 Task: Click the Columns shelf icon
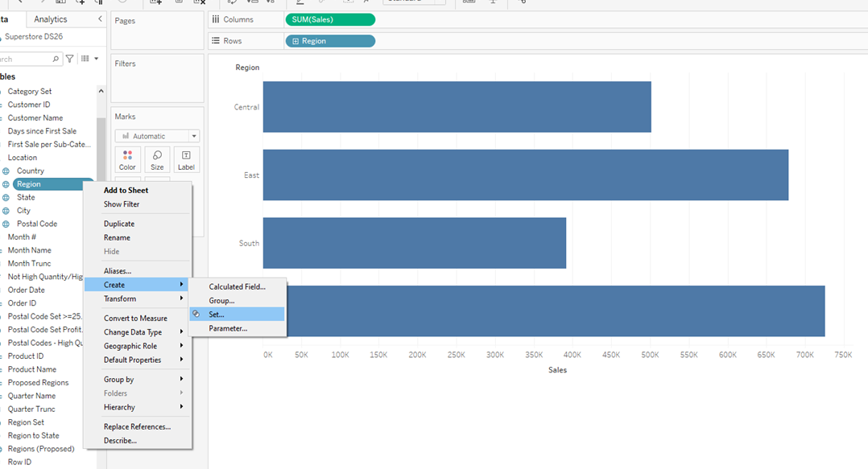[216, 19]
